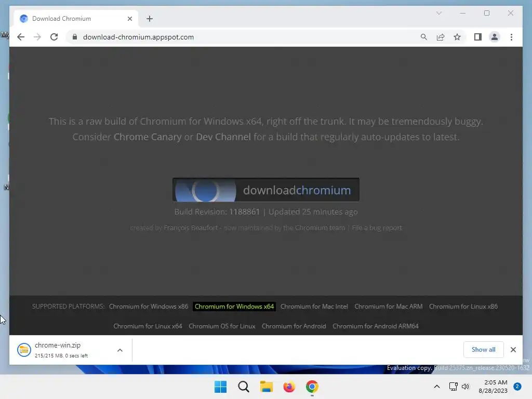
Task: Close the Download Chromium tab
Action: (129, 19)
